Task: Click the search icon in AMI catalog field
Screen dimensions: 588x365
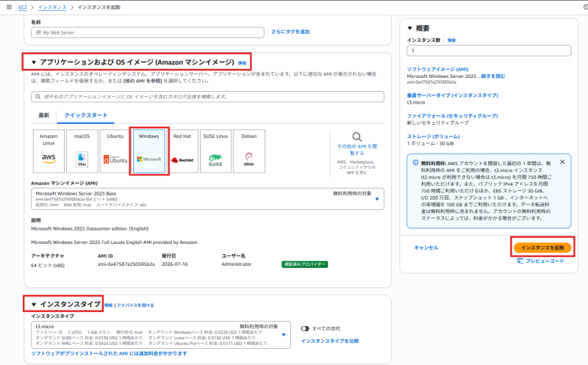Action: [x=38, y=97]
